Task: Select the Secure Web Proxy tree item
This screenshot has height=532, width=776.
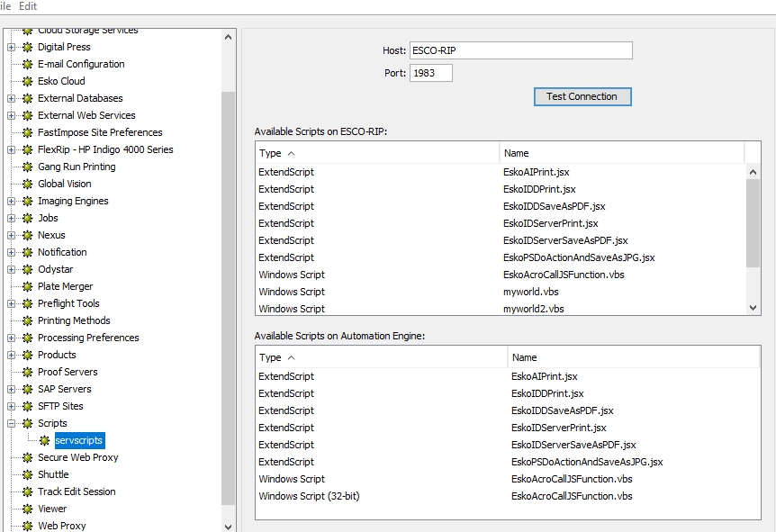Action: 77,457
